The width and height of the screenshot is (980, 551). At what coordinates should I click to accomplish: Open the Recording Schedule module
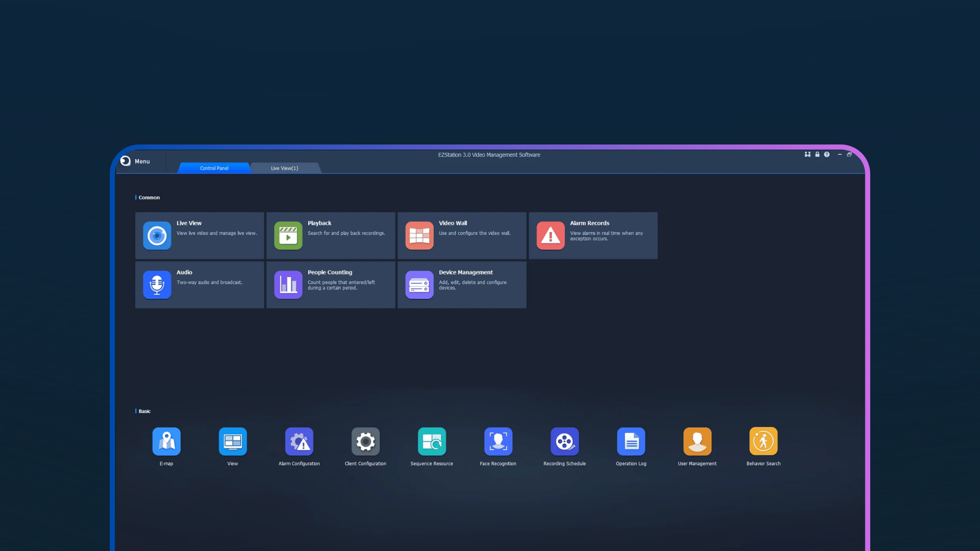pyautogui.click(x=564, y=441)
